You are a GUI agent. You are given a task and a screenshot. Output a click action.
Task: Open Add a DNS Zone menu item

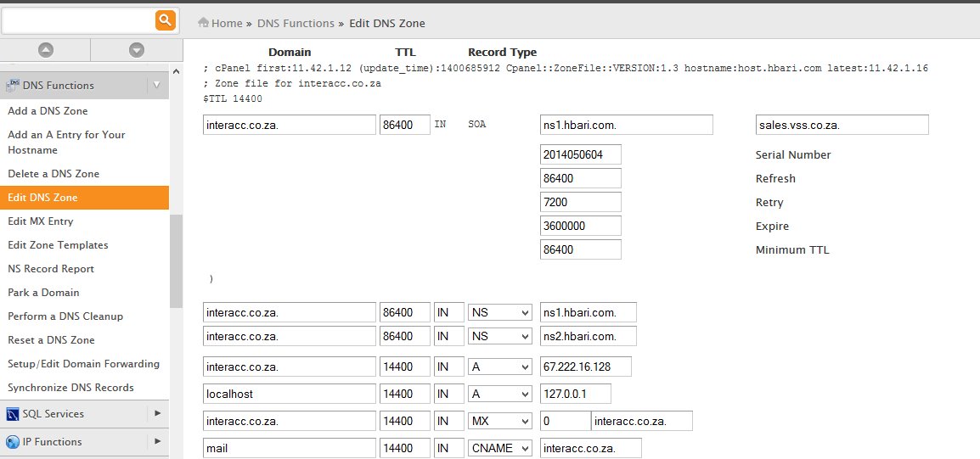coord(48,111)
